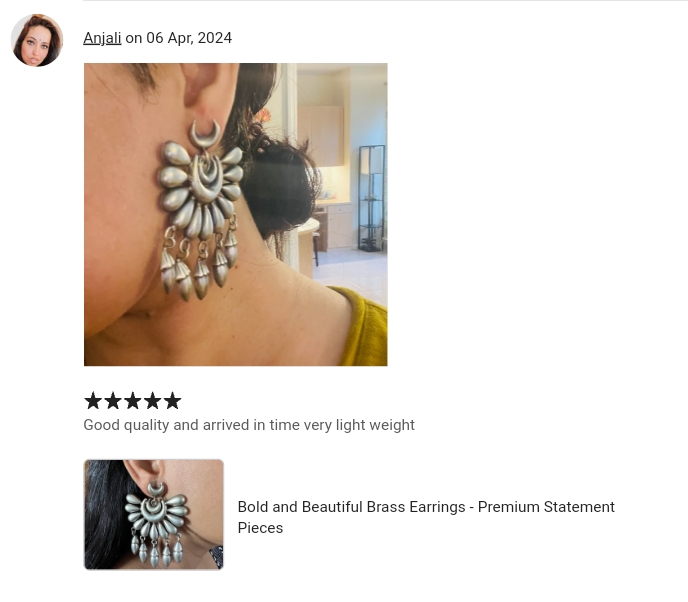
Task: Click Premium Statement text in product title
Action: 546,507
